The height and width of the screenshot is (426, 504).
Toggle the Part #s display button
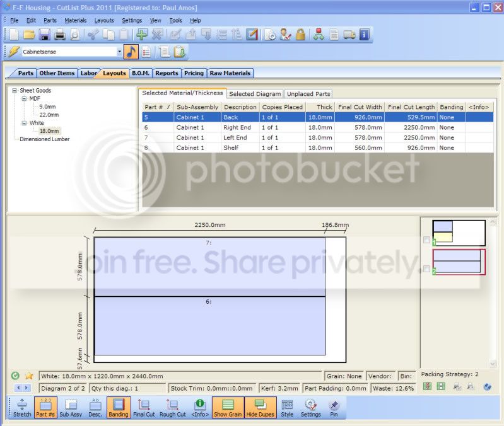(x=45, y=406)
